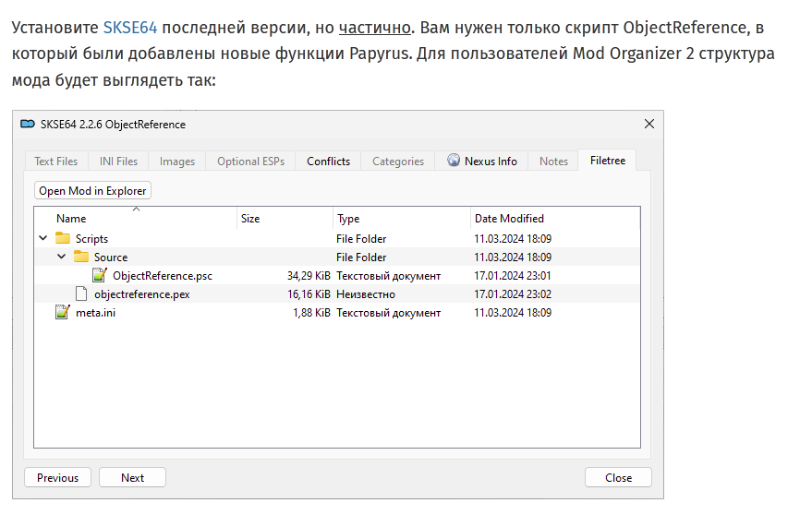This screenshot has width=812, height=527.
Task: Open the Images tab
Action: coord(177,162)
